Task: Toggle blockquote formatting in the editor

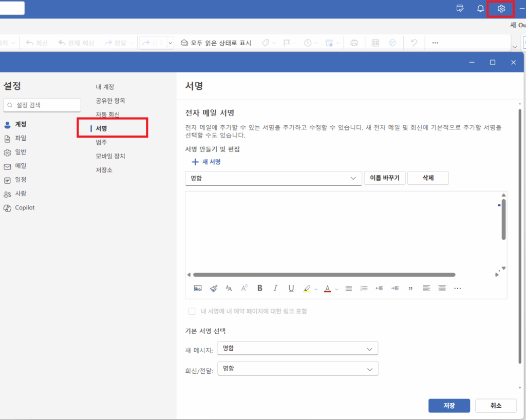Action: tap(410, 288)
